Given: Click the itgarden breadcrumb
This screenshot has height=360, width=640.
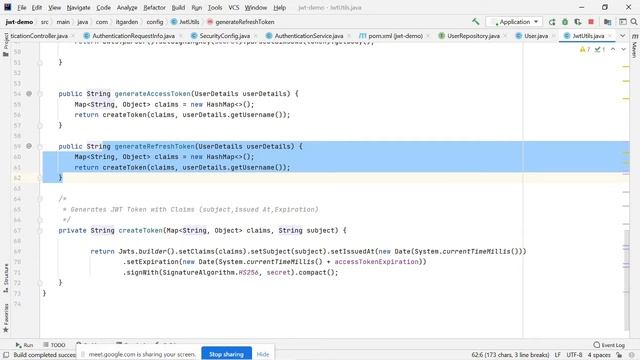Looking at the screenshot, I should coord(127,22).
